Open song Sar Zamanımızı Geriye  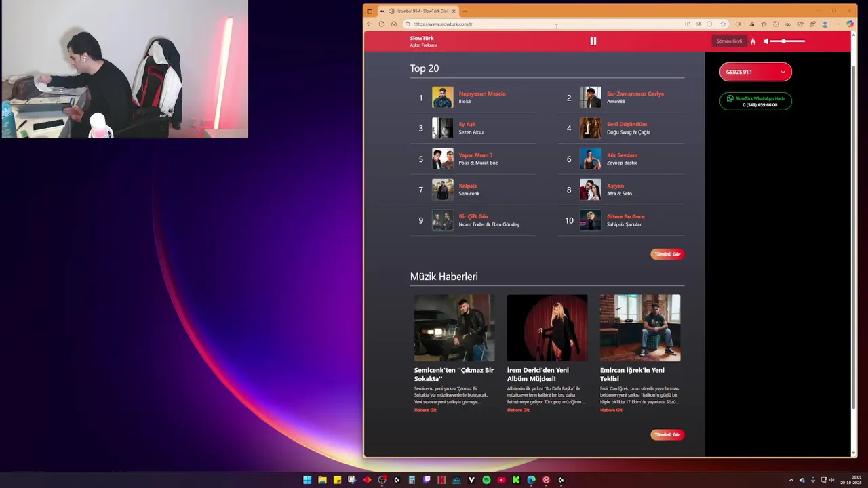pos(635,94)
